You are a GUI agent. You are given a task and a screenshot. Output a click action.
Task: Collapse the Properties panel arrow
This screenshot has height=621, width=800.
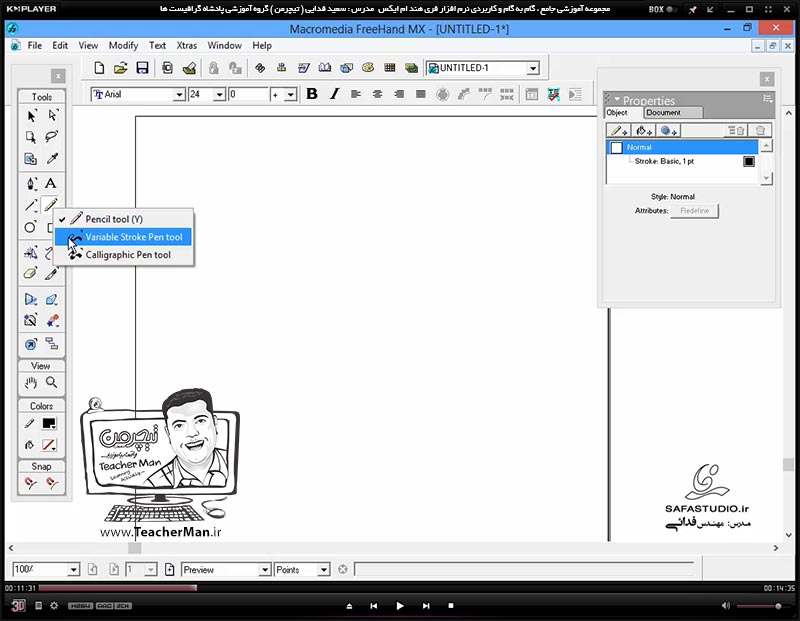pyautogui.click(x=617, y=98)
